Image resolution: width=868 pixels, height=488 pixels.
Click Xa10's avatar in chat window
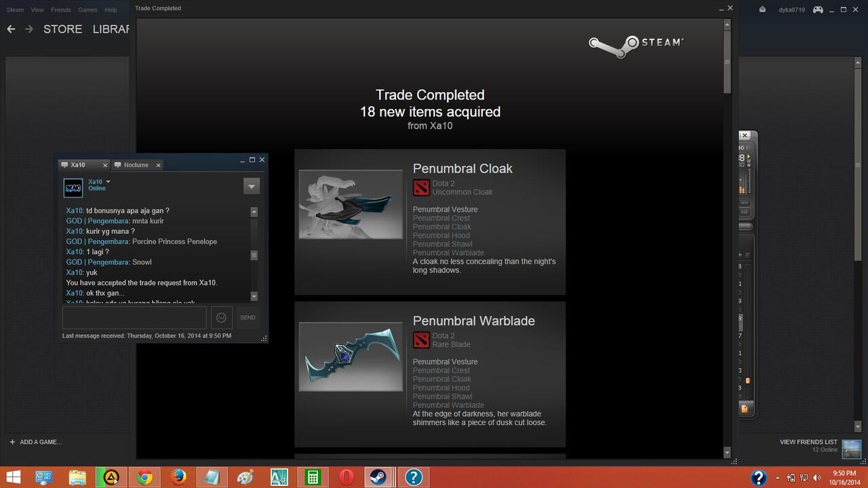(73, 188)
